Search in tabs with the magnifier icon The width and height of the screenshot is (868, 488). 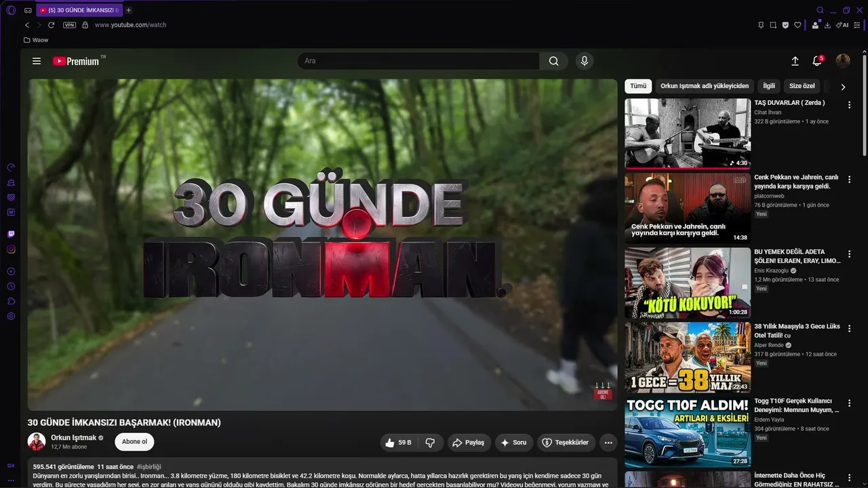pos(820,10)
